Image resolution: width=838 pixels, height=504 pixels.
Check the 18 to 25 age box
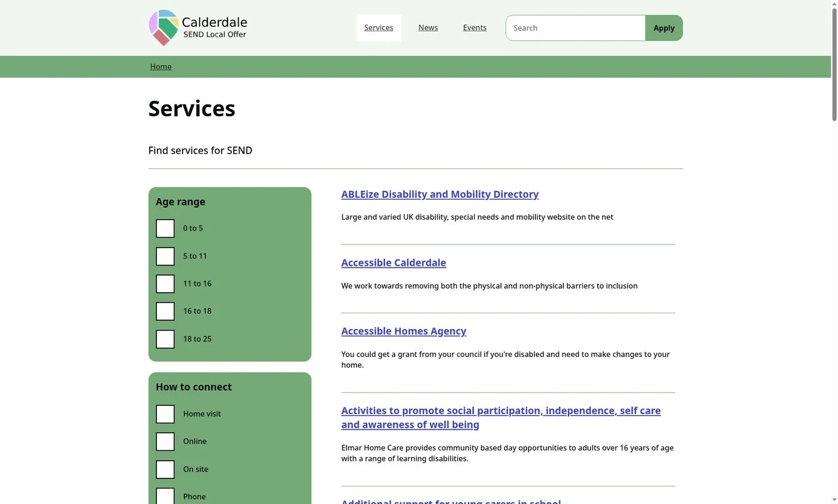[x=165, y=339]
